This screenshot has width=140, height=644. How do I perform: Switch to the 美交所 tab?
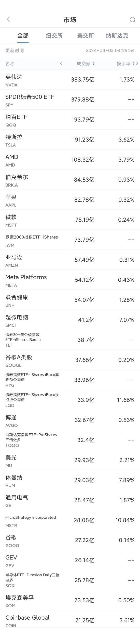pos(86,36)
